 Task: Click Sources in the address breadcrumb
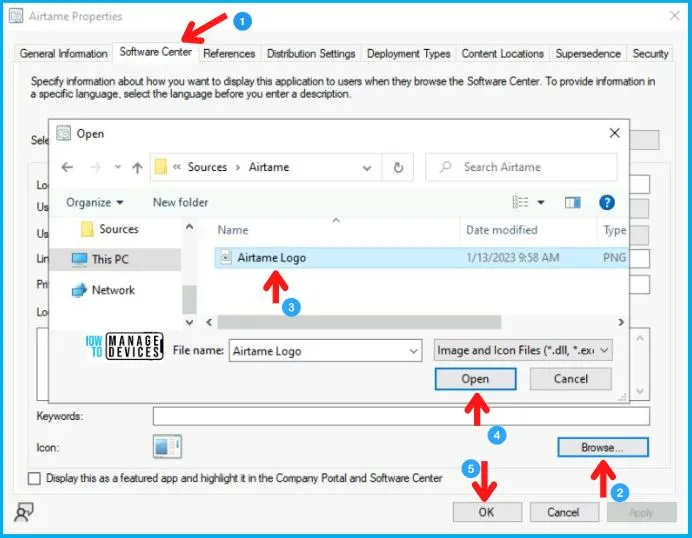(x=207, y=167)
